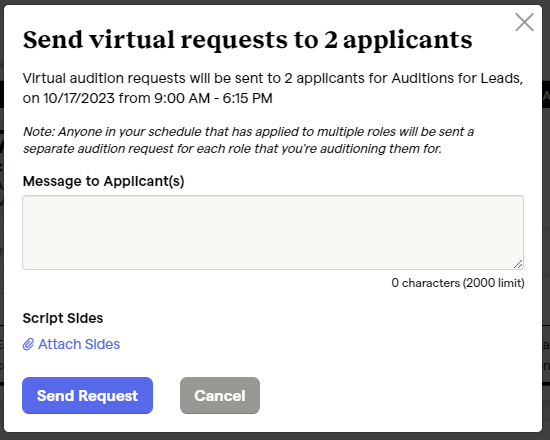Close the virtual requests dialog with the X
Screen dimensions: 550x440
click(524, 22)
